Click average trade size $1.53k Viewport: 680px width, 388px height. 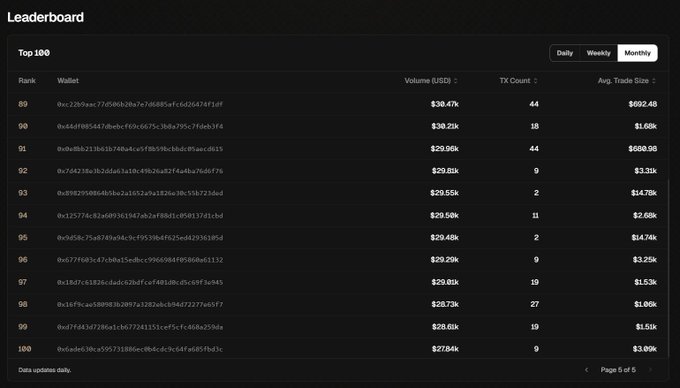(x=646, y=282)
